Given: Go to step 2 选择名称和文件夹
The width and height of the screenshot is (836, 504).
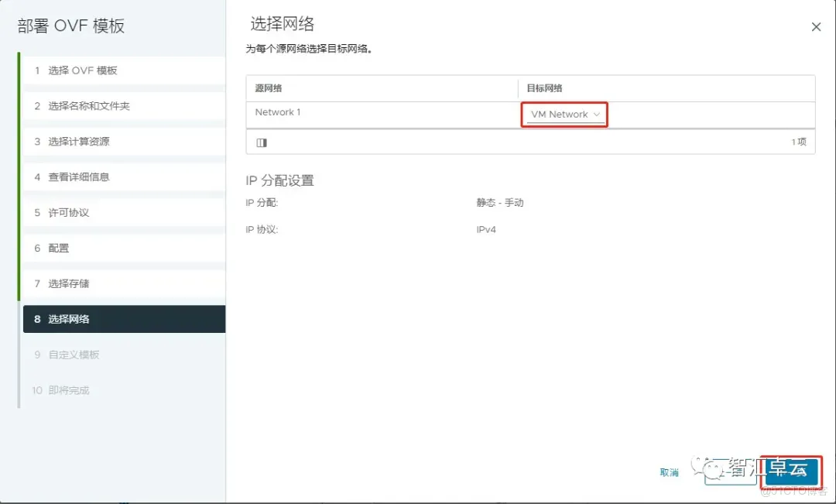Looking at the screenshot, I should pyautogui.click(x=124, y=106).
